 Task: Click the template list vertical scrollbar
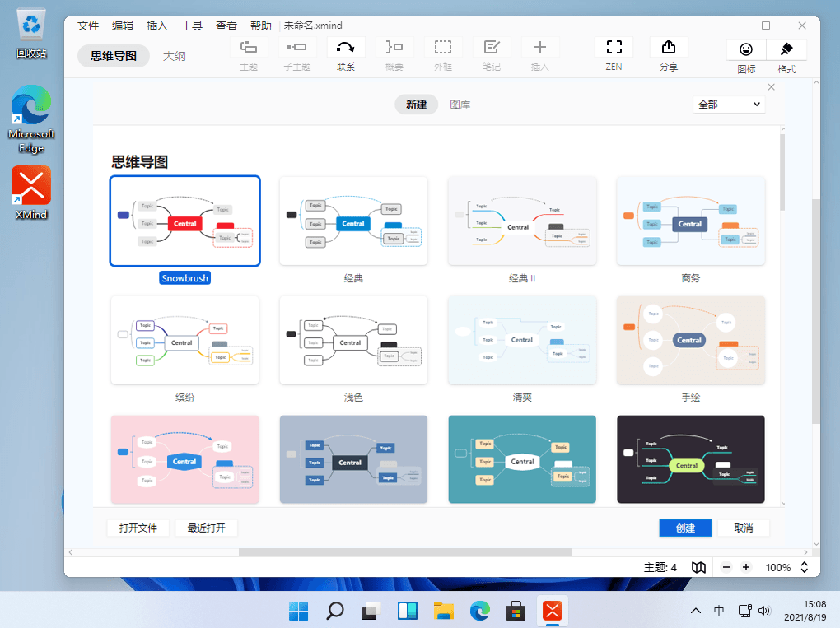(782, 171)
